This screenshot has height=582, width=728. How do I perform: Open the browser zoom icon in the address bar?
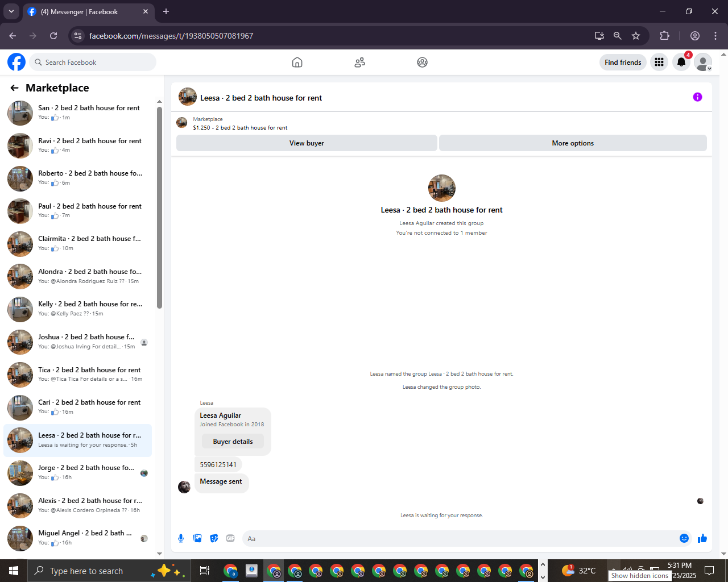(617, 36)
